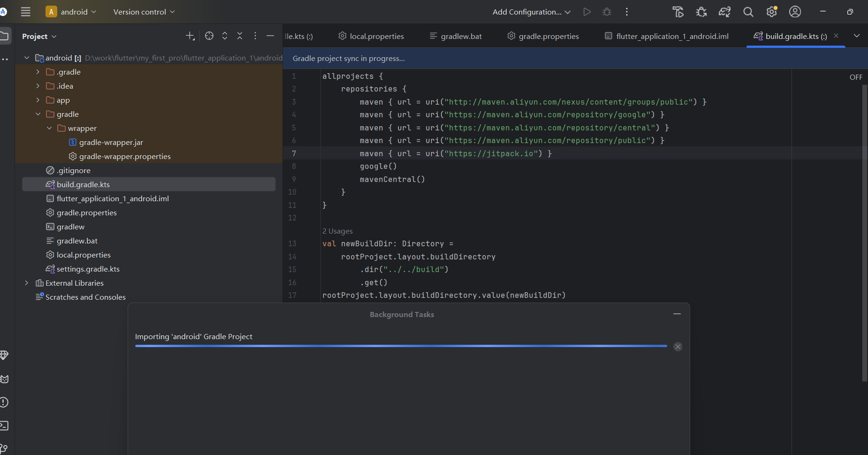868x455 pixels.
Task: Close the build.gradle.kts tab
Action: coord(836,36)
